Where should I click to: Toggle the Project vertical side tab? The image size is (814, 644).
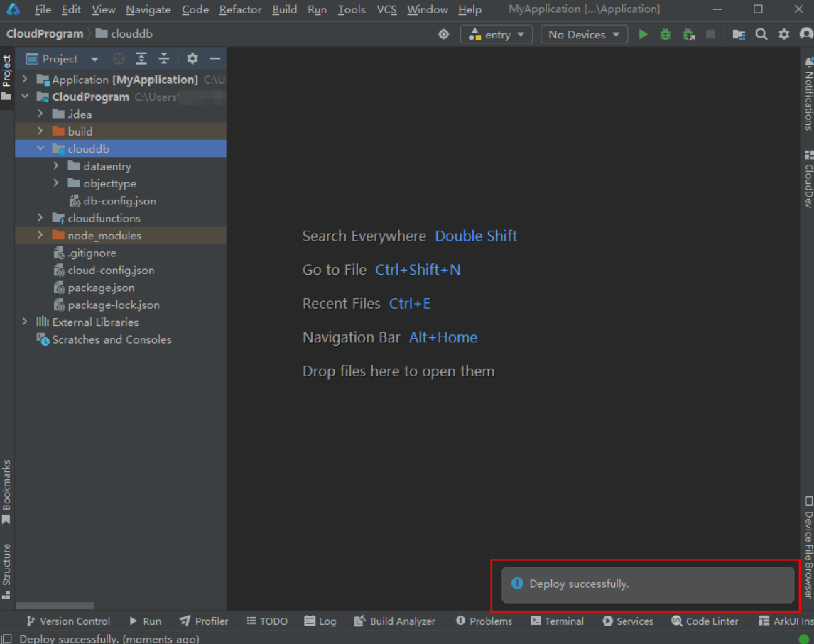click(7, 78)
